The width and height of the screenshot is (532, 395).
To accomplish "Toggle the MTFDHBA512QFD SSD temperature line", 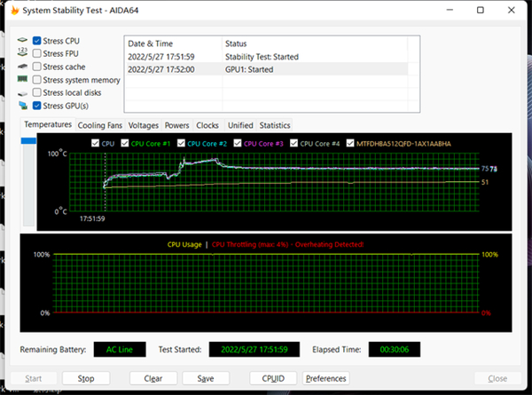I will (x=351, y=143).
